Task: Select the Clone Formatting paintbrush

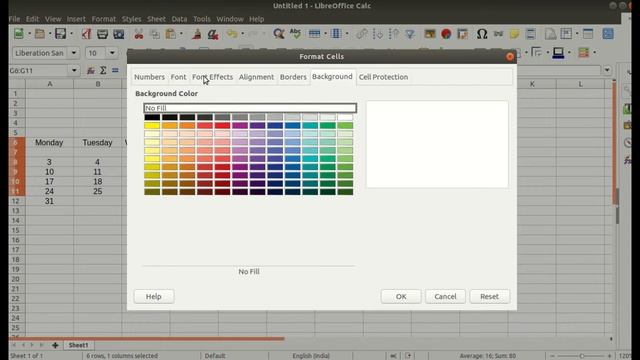Action: tap(197, 34)
